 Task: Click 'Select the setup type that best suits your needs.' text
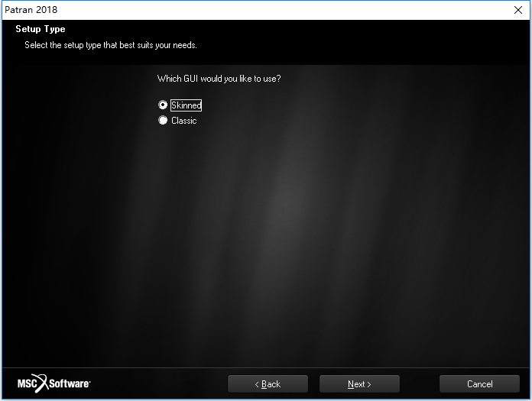coord(111,45)
